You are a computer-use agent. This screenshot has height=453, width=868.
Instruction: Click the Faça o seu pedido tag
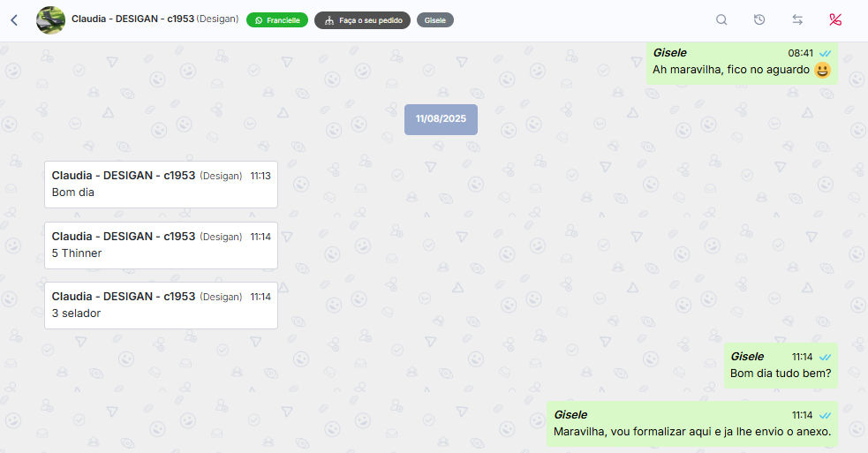pos(363,20)
